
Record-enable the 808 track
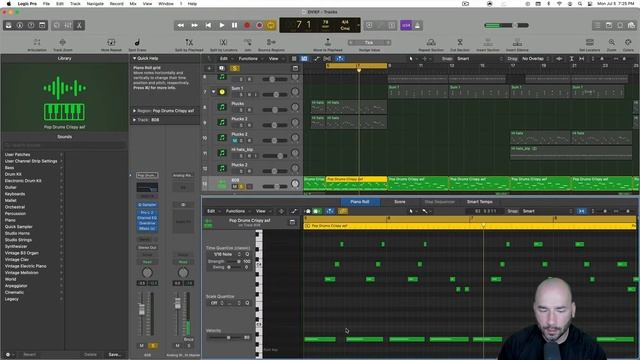[x=249, y=187]
